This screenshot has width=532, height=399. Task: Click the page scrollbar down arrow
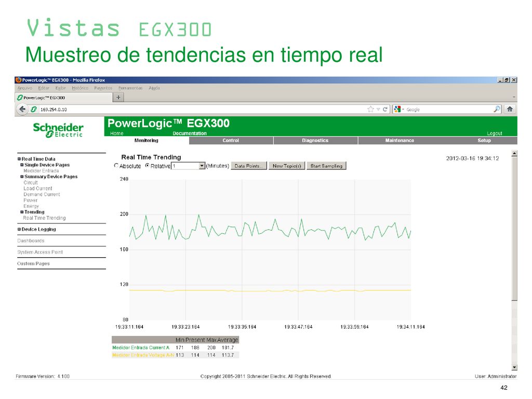tap(514, 367)
